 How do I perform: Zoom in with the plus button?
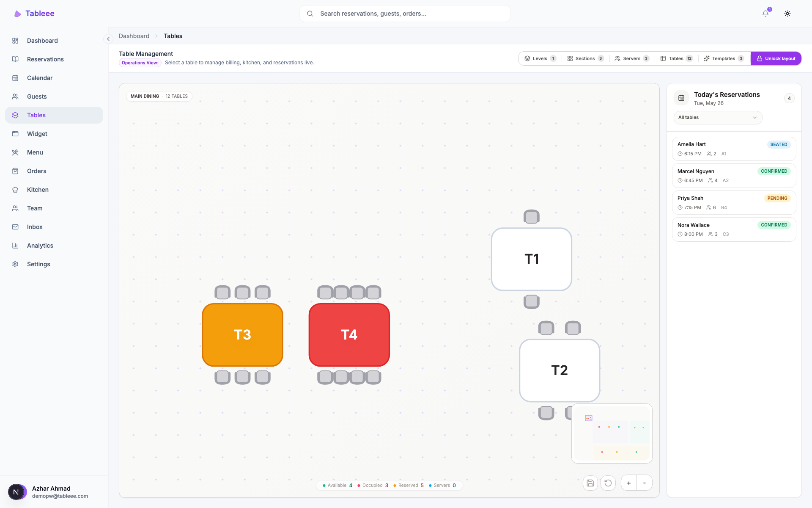point(629,483)
